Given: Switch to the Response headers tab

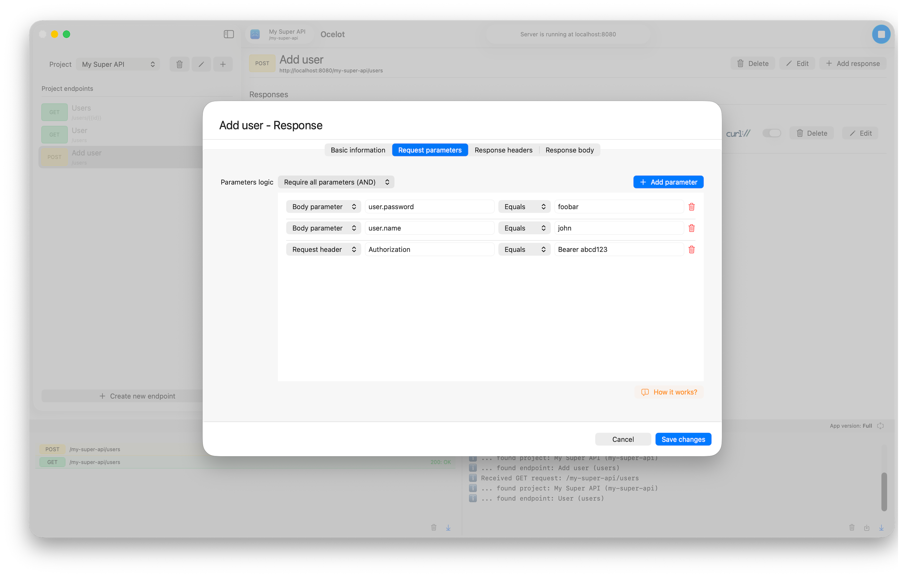Looking at the screenshot, I should [503, 150].
